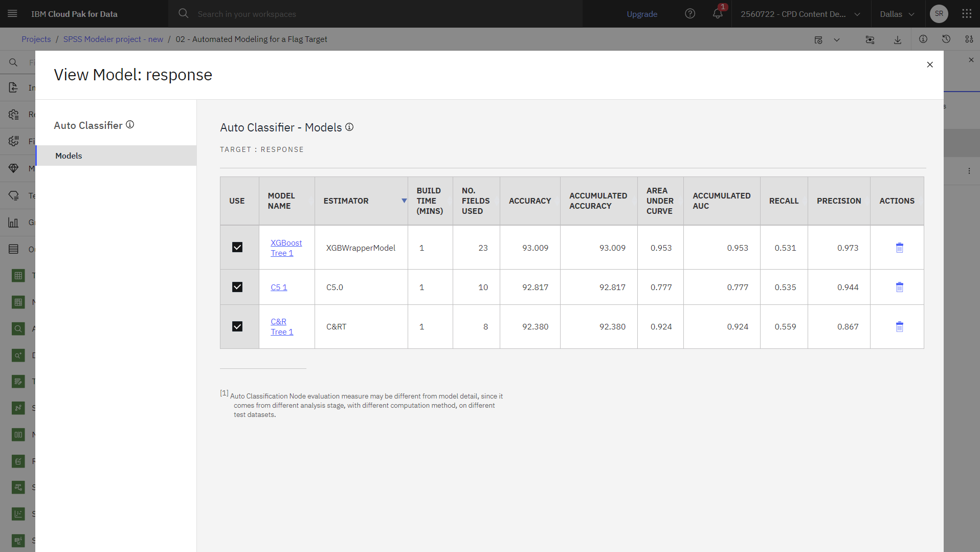Click accuracy value 93.009 in Accuracy column
The width and height of the screenshot is (980, 552).
535,248
